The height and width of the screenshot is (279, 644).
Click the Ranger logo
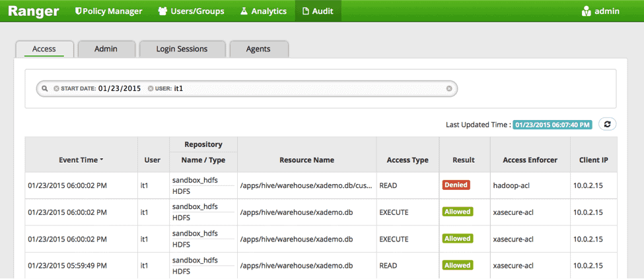point(33,11)
